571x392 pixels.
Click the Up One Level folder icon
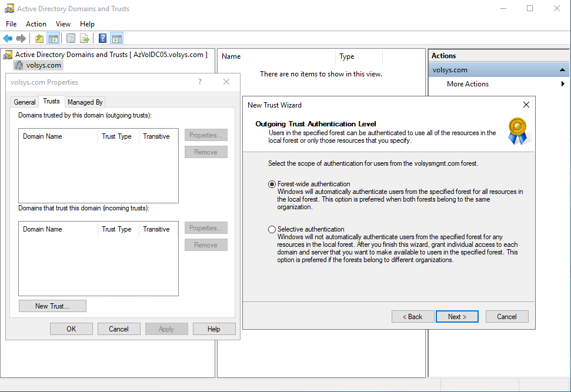tap(39, 39)
